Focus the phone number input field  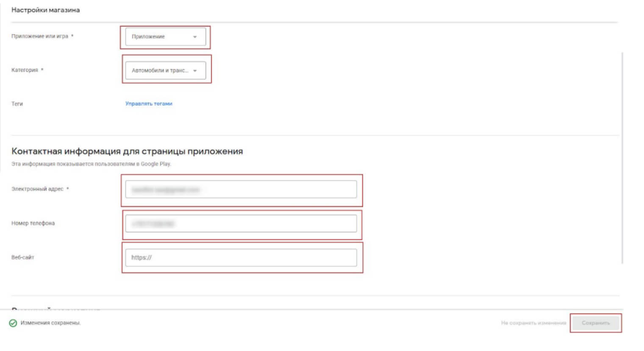point(241,223)
